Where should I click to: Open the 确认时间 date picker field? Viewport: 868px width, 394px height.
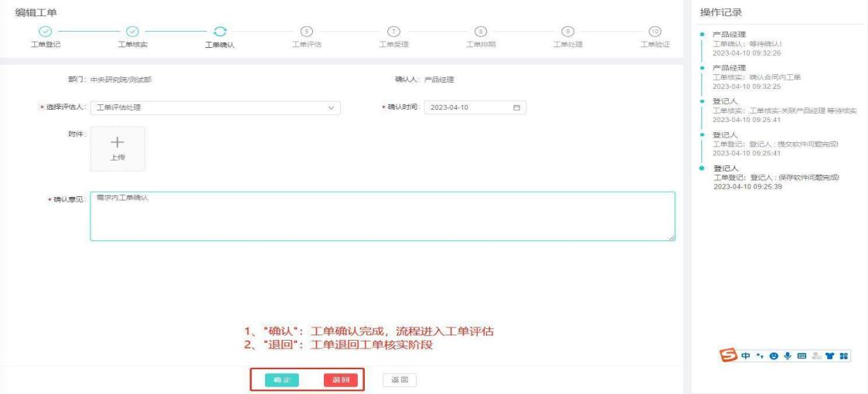click(x=468, y=107)
